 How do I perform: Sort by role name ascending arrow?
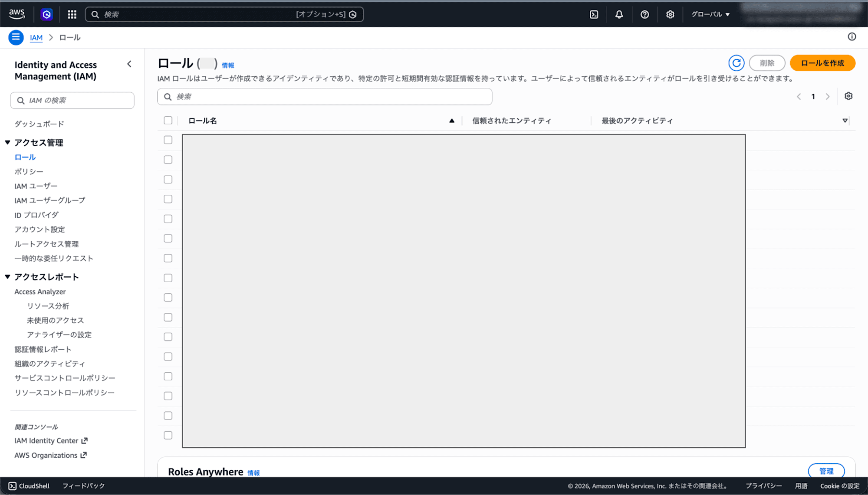click(x=452, y=121)
